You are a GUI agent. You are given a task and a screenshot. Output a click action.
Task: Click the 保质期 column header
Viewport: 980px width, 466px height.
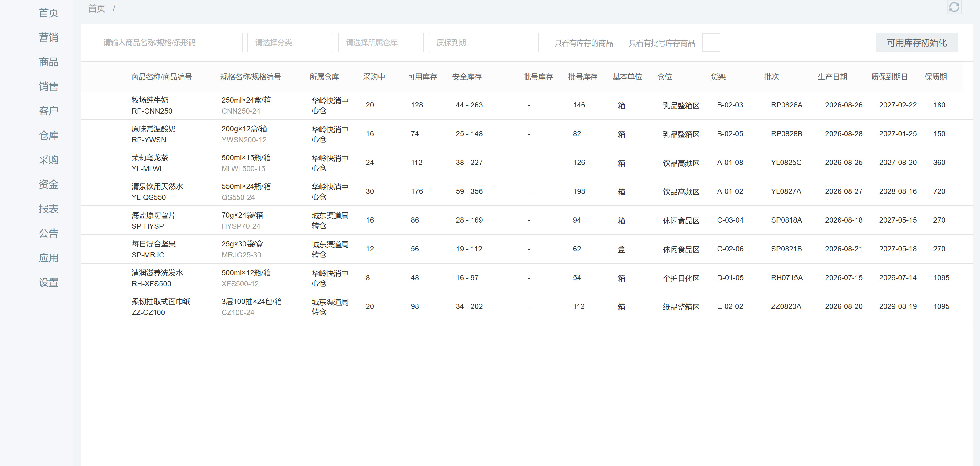(x=936, y=77)
